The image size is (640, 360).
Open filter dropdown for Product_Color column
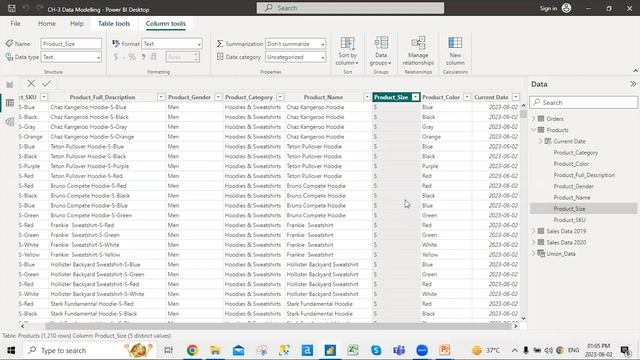coord(467,97)
